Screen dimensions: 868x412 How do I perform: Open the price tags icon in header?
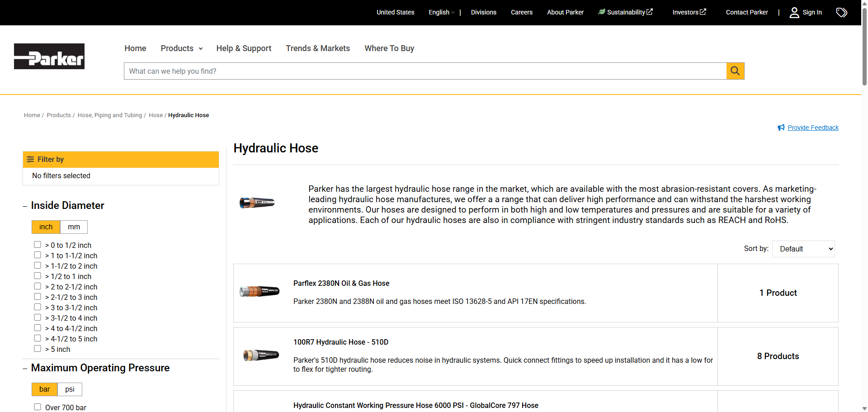[841, 13]
